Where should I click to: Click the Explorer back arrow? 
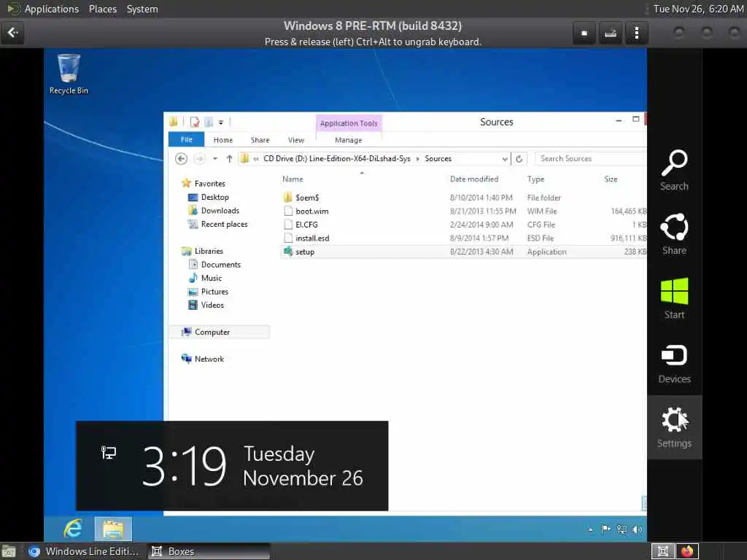click(x=181, y=158)
